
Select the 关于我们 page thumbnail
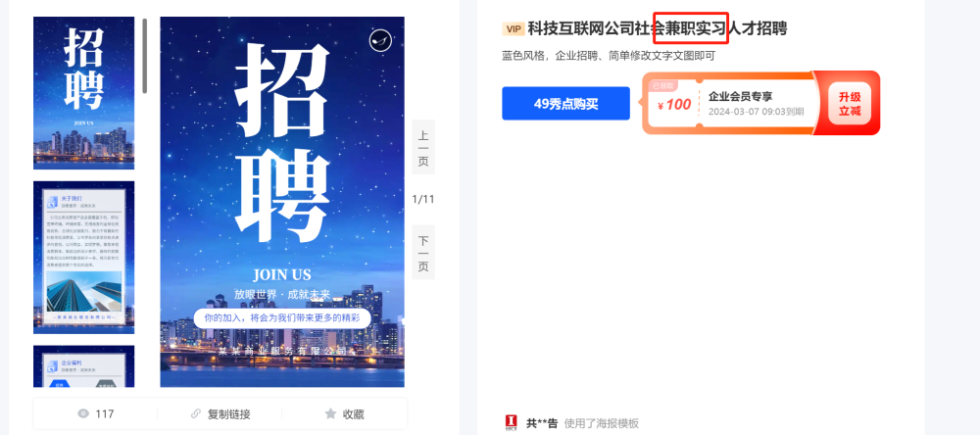pos(83,258)
